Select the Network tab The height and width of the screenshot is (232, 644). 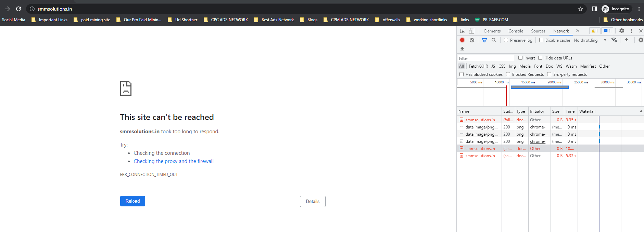coord(561,31)
